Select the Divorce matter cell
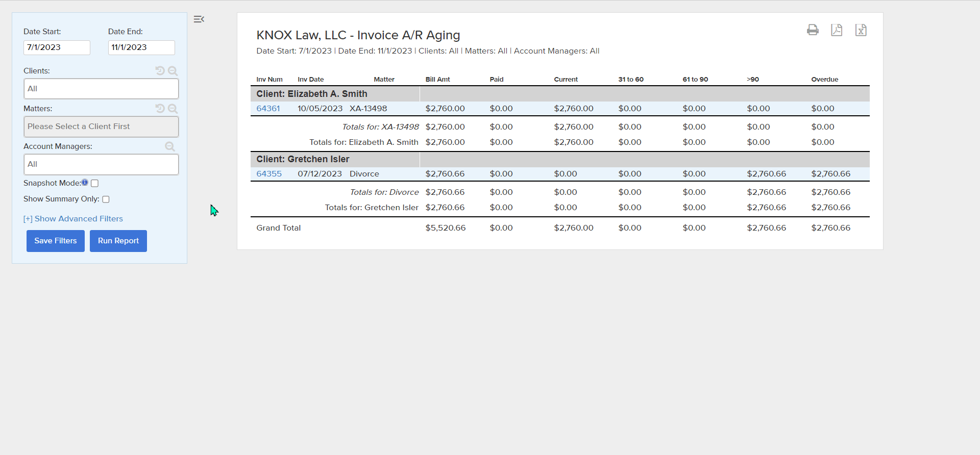Viewport: 980px width, 455px height. click(x=364, y=174)
